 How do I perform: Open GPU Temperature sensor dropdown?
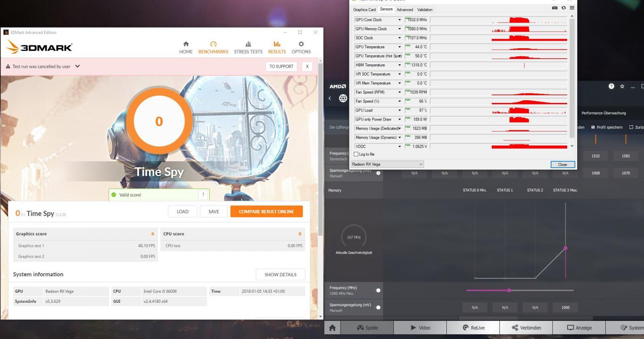(x=400, y=47)
